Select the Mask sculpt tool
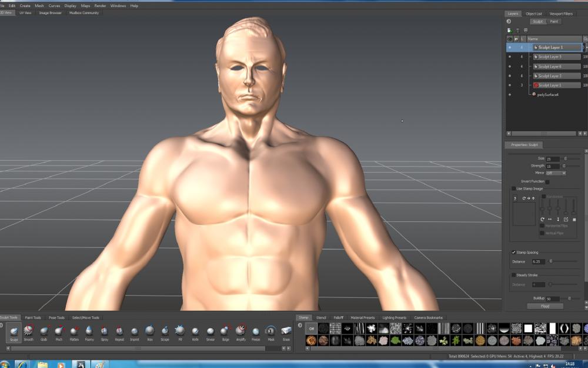 [270, 333]
